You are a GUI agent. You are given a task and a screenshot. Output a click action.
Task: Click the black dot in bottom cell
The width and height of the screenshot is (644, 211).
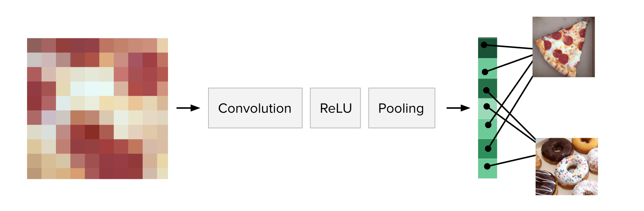[487, 167]
